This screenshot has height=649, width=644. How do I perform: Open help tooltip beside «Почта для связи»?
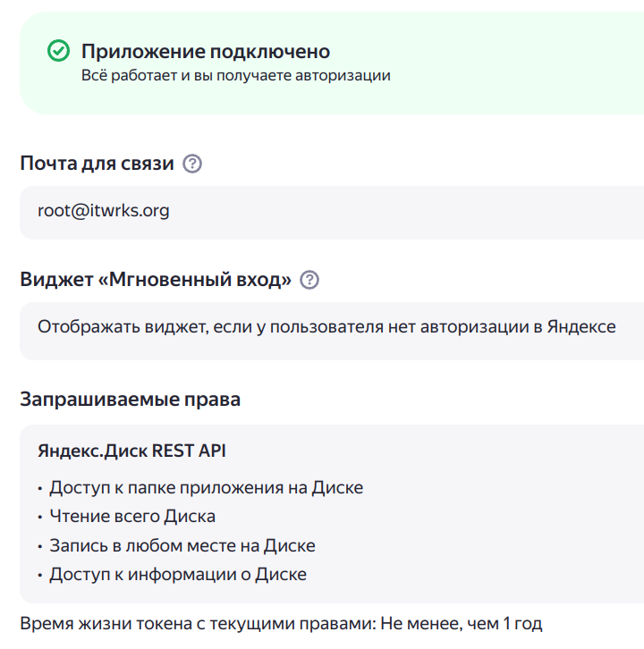(191, 164)
